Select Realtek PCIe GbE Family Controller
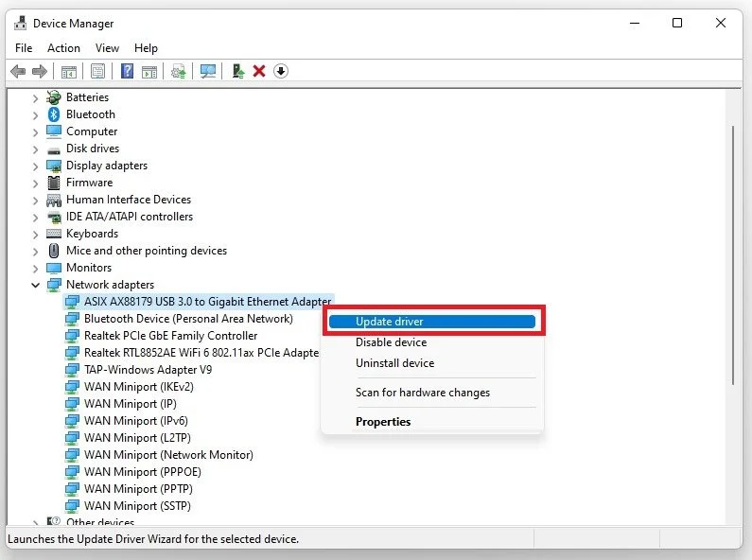 170,336
